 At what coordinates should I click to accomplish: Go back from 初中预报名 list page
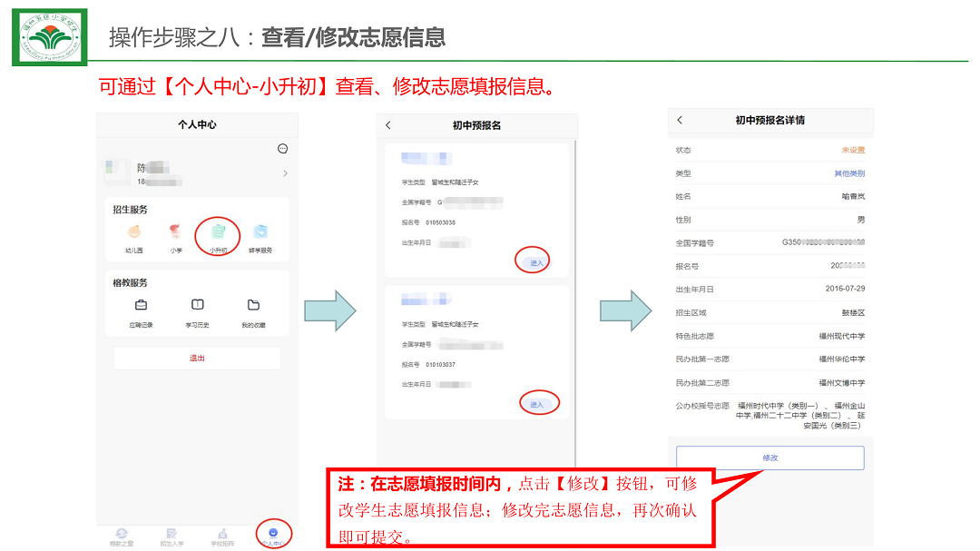click(388, 125)
